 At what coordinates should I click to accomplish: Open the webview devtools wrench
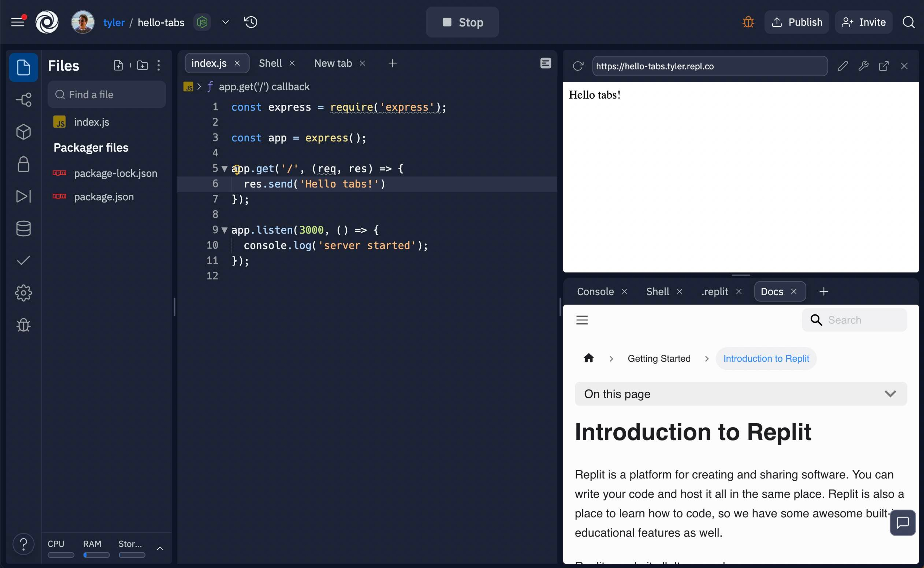point(863,66)
